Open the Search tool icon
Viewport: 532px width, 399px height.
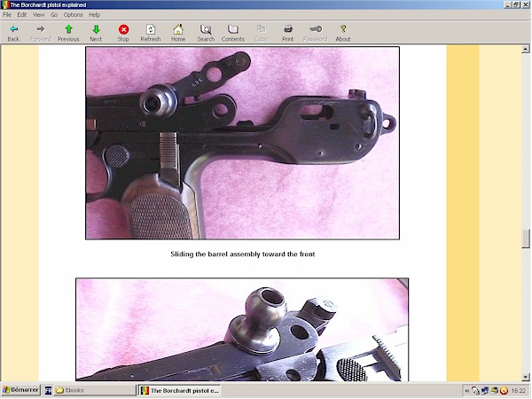coord(206,29)
